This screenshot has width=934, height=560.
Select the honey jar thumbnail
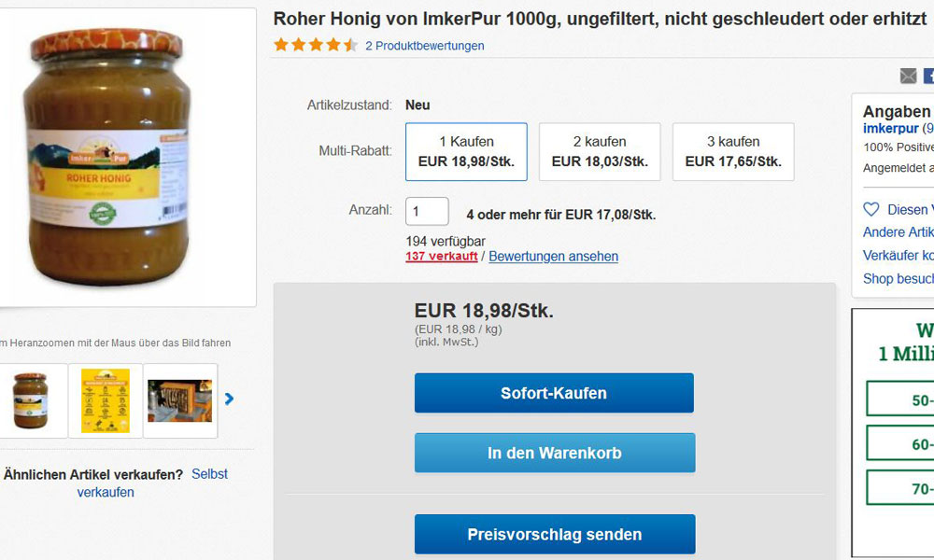(31, 400)
